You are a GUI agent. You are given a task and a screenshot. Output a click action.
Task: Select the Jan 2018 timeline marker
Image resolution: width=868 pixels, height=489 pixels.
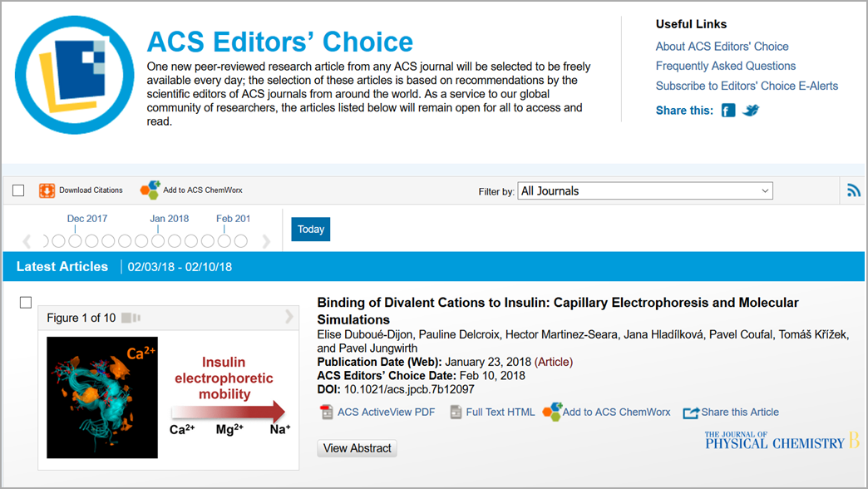[158, 241]
